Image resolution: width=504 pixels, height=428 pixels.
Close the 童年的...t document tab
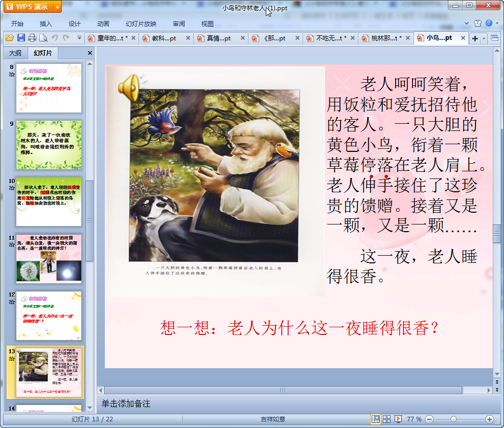click(133, 38)
